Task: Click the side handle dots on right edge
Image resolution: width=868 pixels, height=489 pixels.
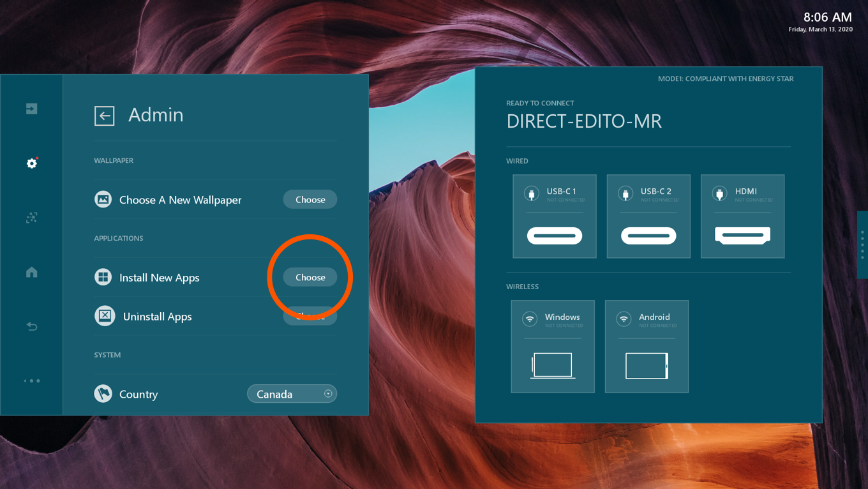Action: 862,244
